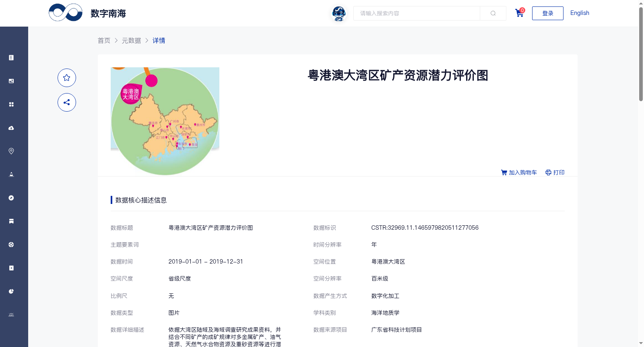Add dataset with 加入购物车
Viewport: 644px width, 347px height.
519,172
